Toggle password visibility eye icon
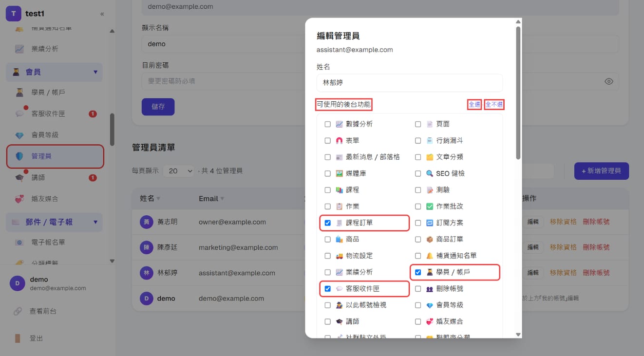Image resolution: width=644 pixels, height=356 pixels. click(609, 81)
